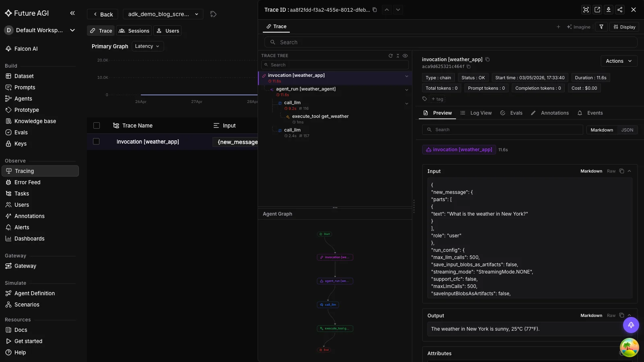Open Default Workspace dropdown
The width and height of the screenshot is (644, 362).
point(40,30)
